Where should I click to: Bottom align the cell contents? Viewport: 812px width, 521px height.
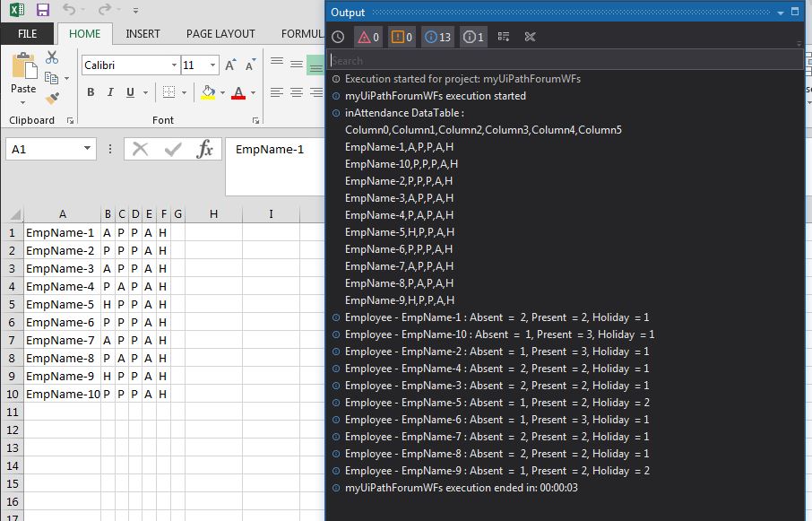315,67
